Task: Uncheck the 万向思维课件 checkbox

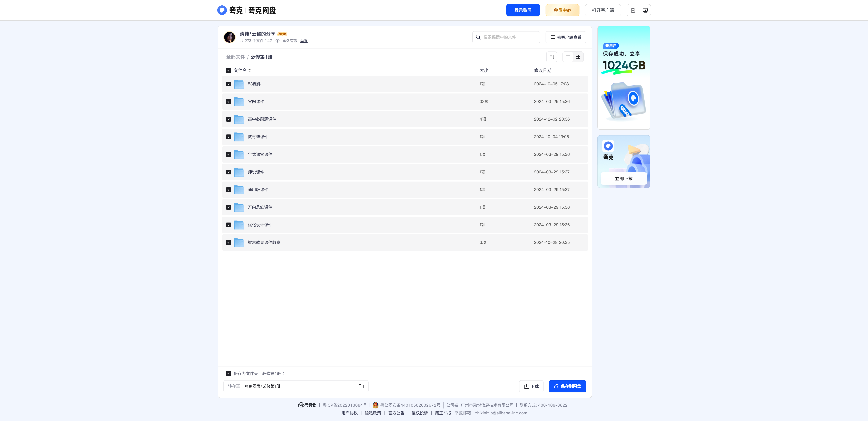Action: pos(229,207)
